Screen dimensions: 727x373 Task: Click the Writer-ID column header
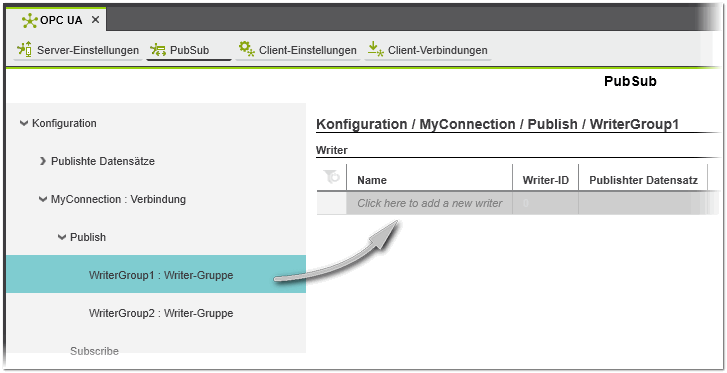[x=545, y=180]
